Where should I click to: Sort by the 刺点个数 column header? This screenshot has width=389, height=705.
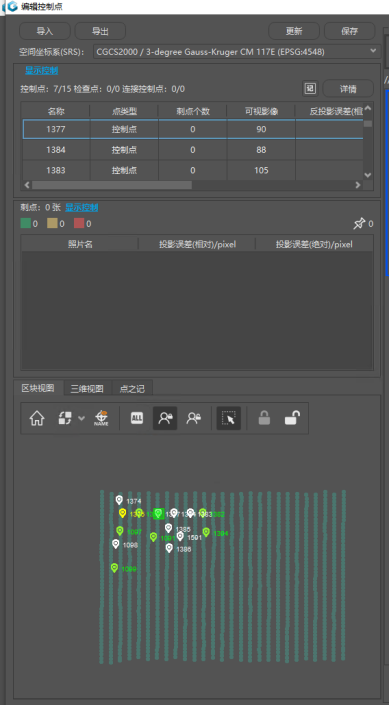click(192, 111)
